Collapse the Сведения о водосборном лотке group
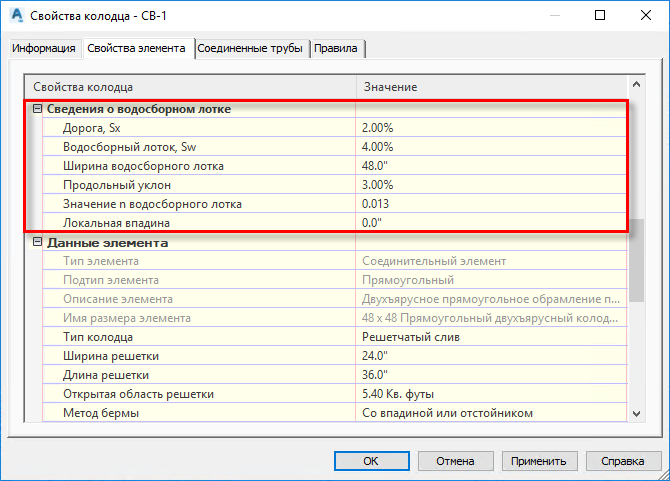 (38, 109)
